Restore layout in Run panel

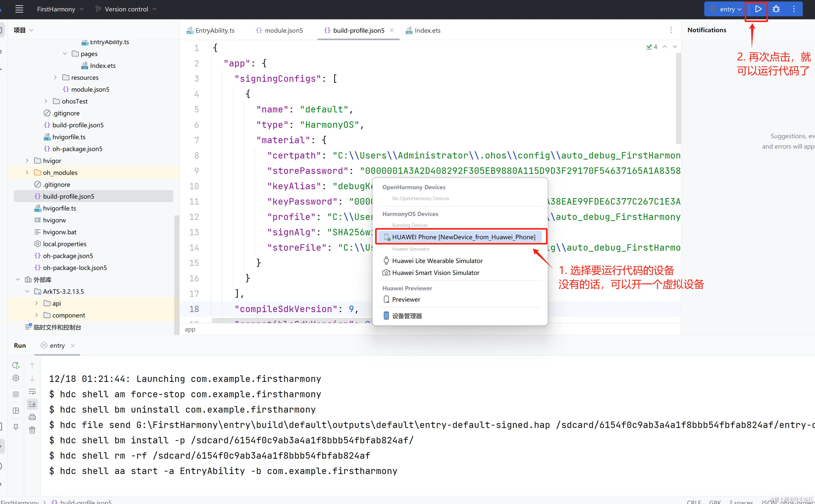[x=16, y=411]
